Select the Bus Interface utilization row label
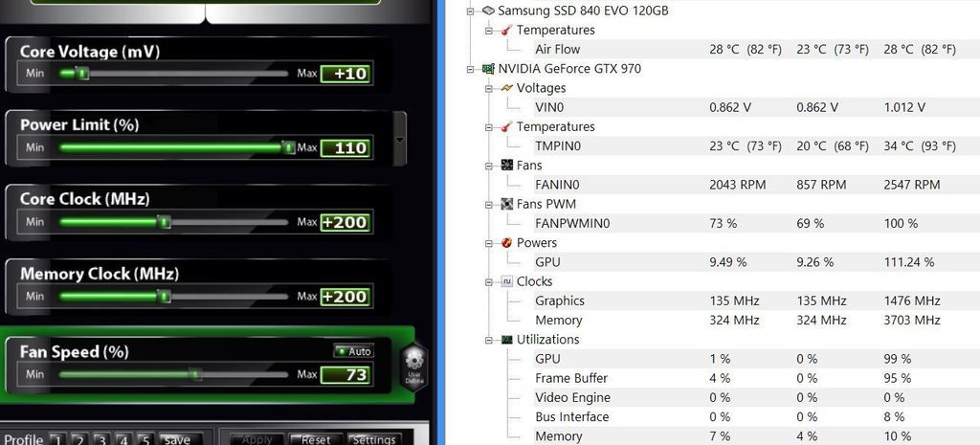Screen dimensions: 980x445 pyautogui.click(x=572, y=417)
